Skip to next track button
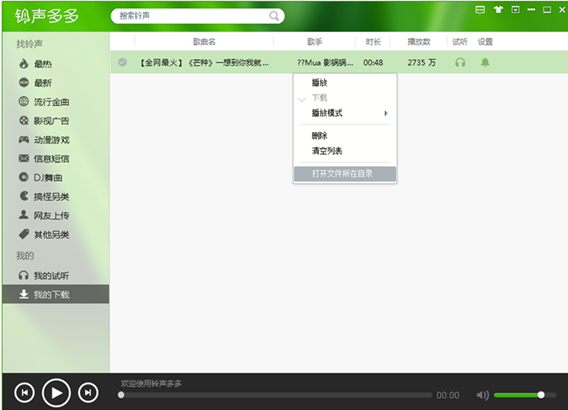The width and height of the screenshot is (568, 410). coord(88,393)
